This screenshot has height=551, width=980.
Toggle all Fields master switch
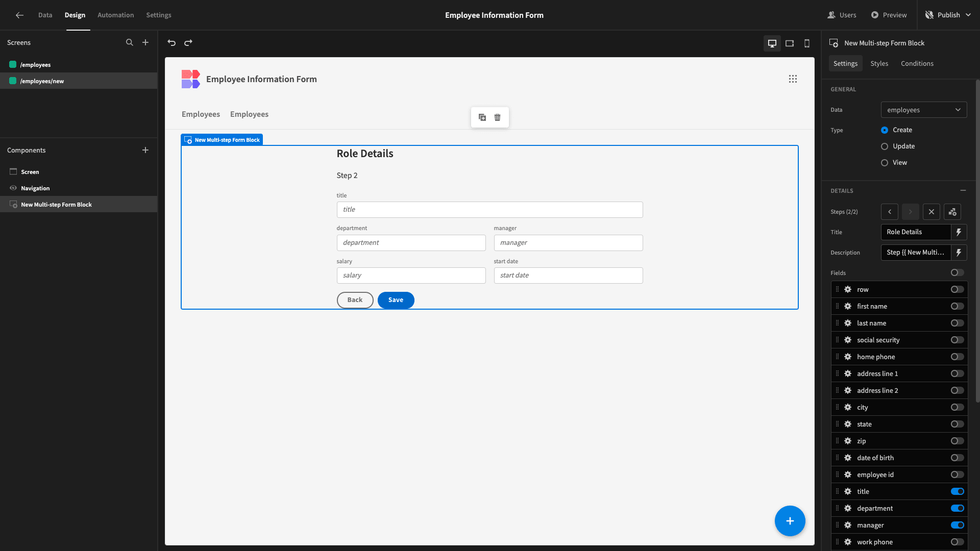point(958,273)
